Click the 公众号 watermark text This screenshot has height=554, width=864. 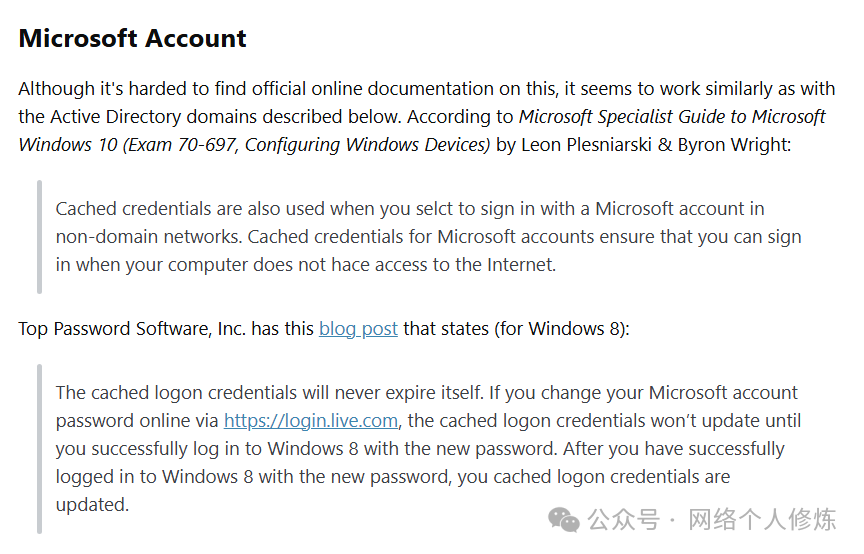click(623, 520)
